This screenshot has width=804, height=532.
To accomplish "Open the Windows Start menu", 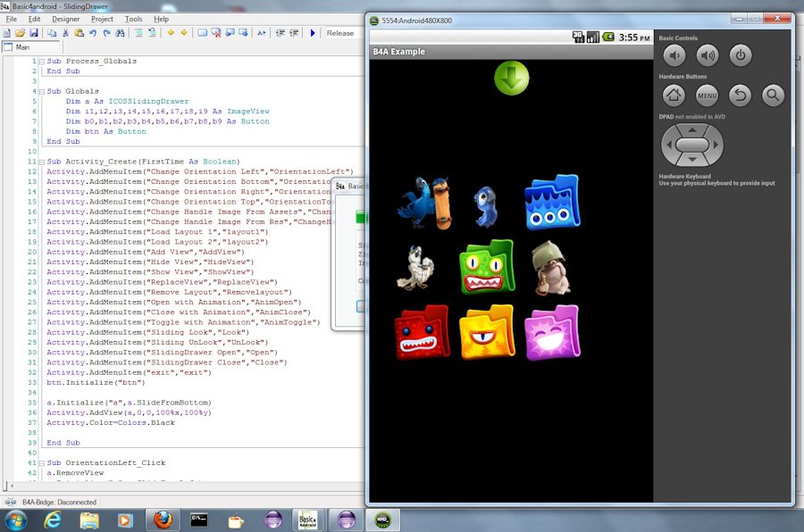I will 15,520.
